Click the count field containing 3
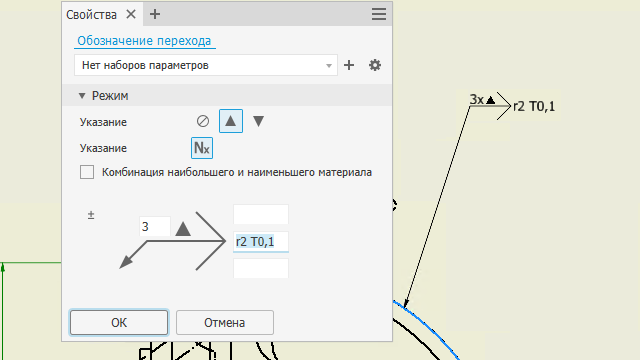 [155, 227]
